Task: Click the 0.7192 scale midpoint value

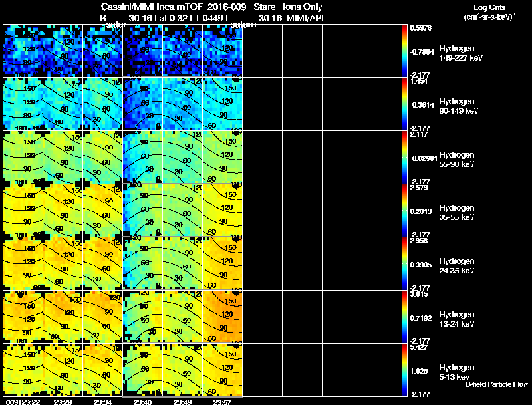Action: (x=421, y=318)
